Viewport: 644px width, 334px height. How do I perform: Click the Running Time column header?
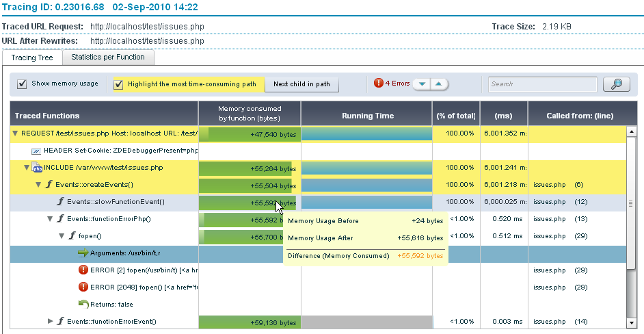click(x=367, y=116)
